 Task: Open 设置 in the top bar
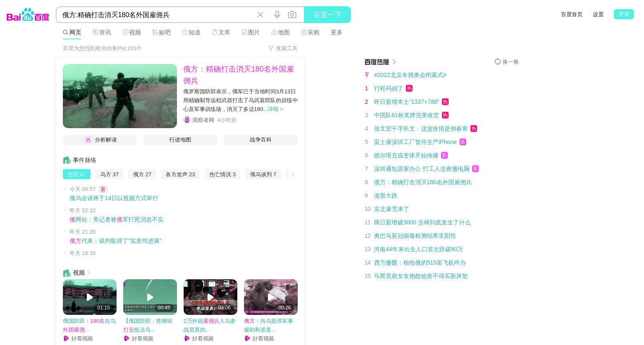point(598,14)
